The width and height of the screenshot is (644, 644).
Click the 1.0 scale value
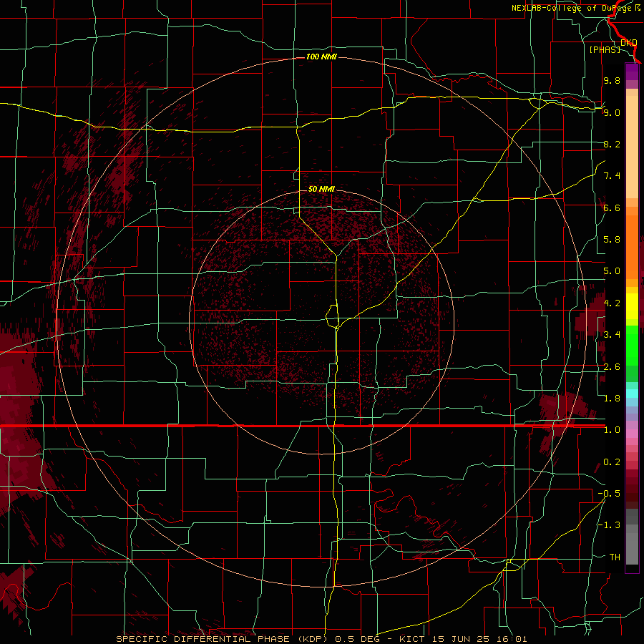[612, 430]
